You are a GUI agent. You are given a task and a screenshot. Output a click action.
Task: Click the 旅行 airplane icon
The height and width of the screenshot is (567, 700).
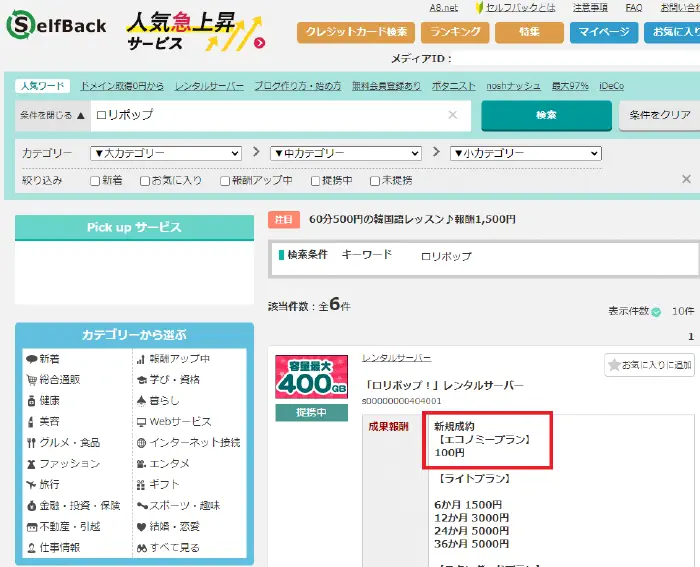click(31, 484)
